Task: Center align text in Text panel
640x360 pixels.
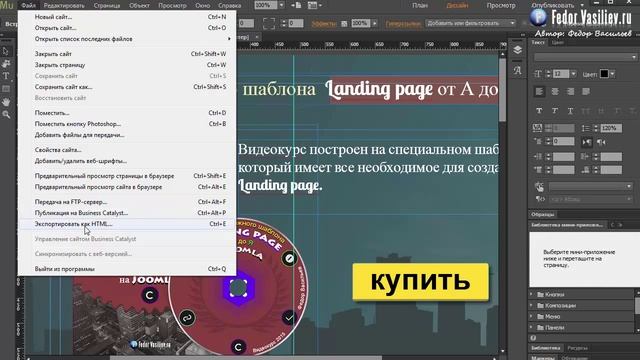Action: (x=555, y=91)
